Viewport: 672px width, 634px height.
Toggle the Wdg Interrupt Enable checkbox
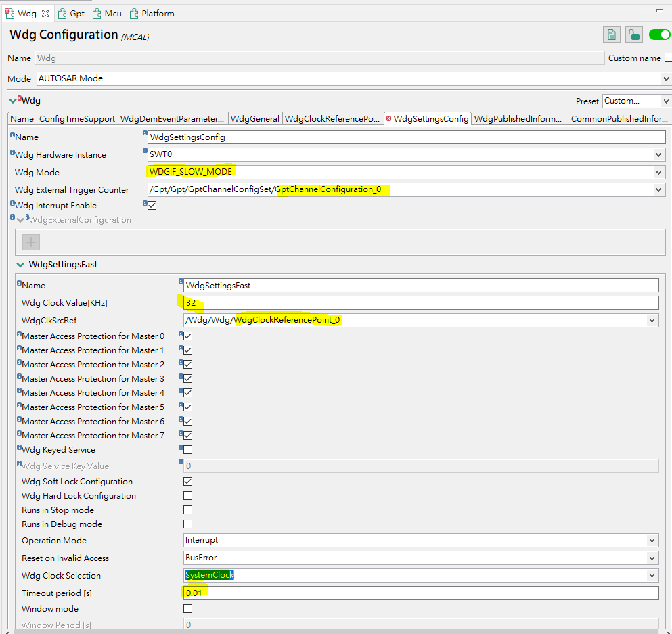(x=152, y=206)
